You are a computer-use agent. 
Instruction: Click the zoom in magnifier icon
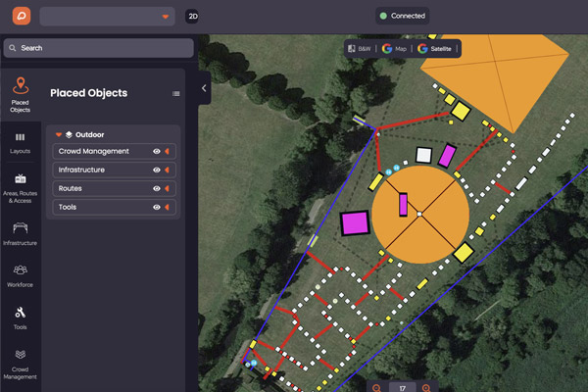click(426, 388)
